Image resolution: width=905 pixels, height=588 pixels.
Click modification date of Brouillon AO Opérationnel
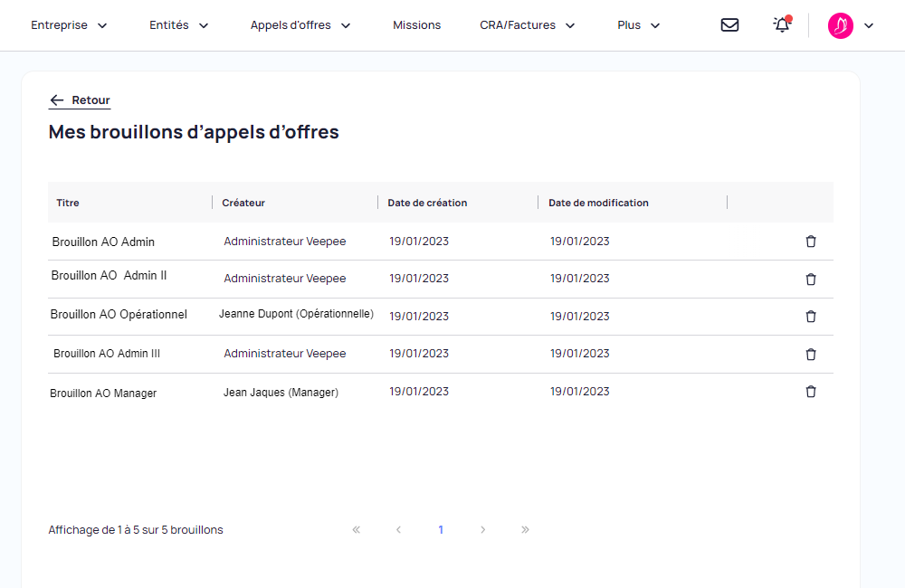579,317
